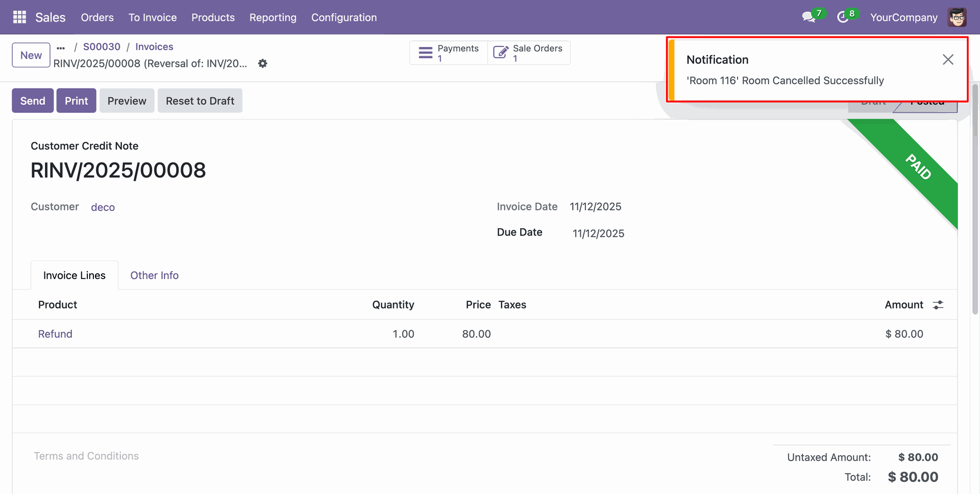This screenshot has width=980, height=494.
Task: Open the Reporting menu
Action: click(273, 17)
